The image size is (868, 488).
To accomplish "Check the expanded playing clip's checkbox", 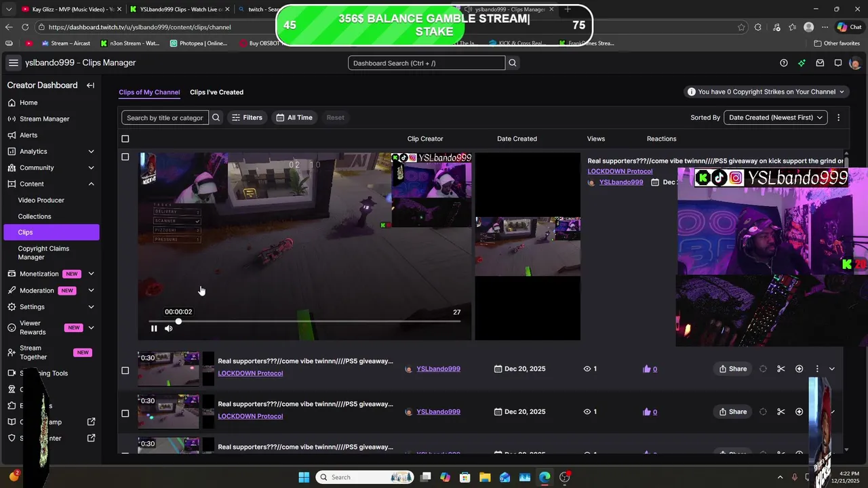I will tap(125, 157).
